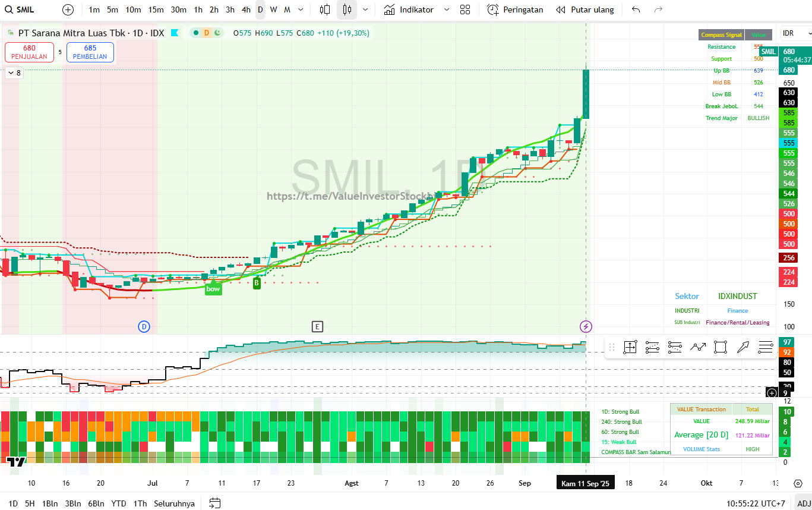This screenshot has width=812, height=510.
Task: Click the blue D dividend marker
Action: coord(144,326)
